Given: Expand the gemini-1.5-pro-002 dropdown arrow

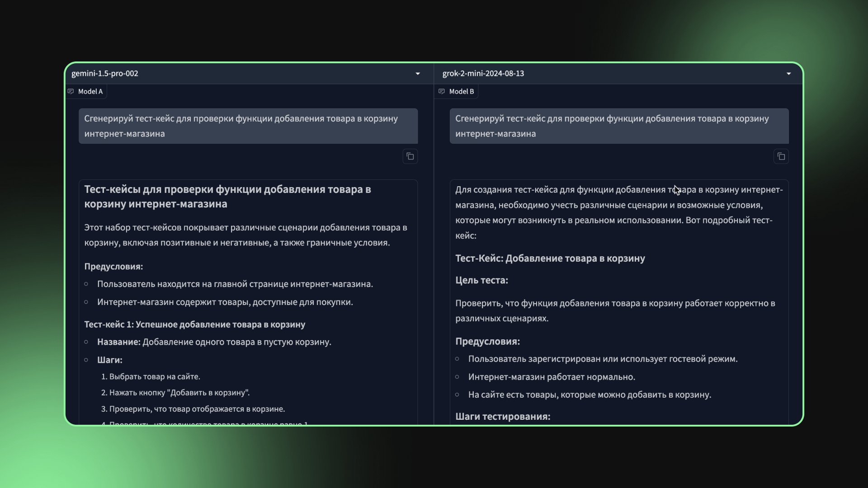Looking at the screenshot, I should (418, 74).
